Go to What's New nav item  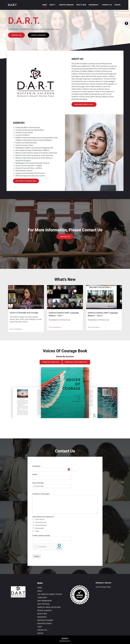(x=81, y=5)
